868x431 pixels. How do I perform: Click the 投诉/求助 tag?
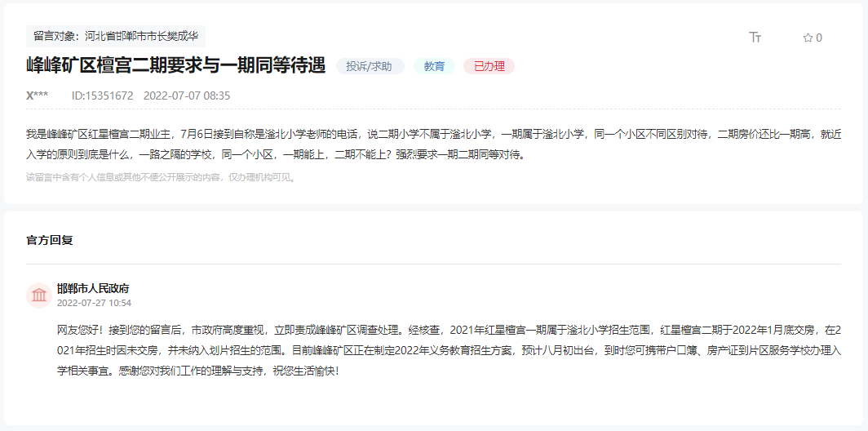pos(370,66)
